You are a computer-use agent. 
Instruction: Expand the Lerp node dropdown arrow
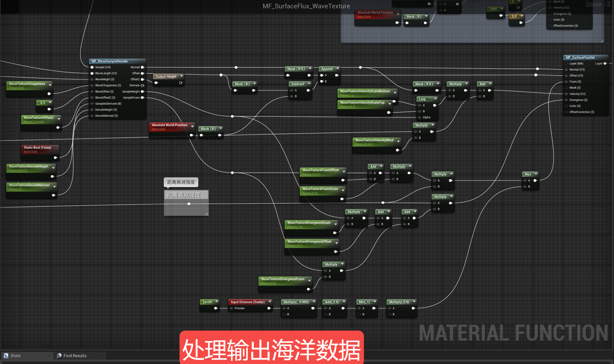click(436, 99)
